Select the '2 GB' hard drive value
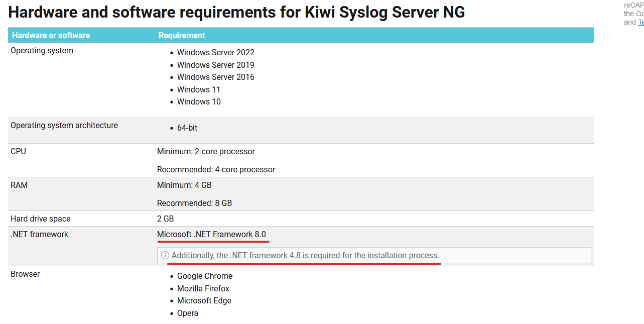Image resolution: width=644 pixels, height=324 pixels. [165, 219]
